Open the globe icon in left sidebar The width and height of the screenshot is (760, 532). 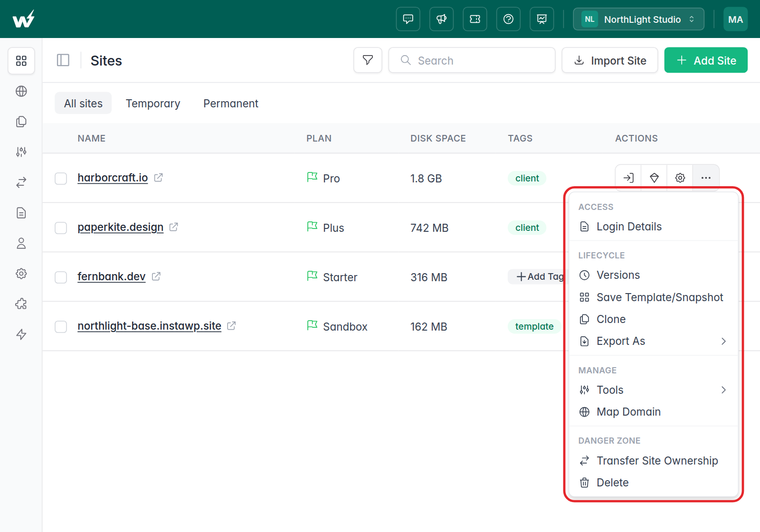[21, 91]
